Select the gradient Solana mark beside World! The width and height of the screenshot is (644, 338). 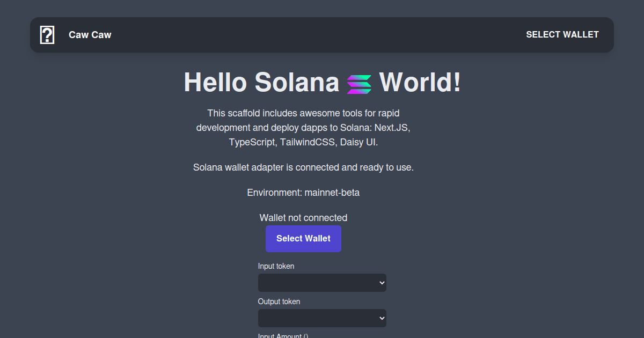(x=358, y=83)
